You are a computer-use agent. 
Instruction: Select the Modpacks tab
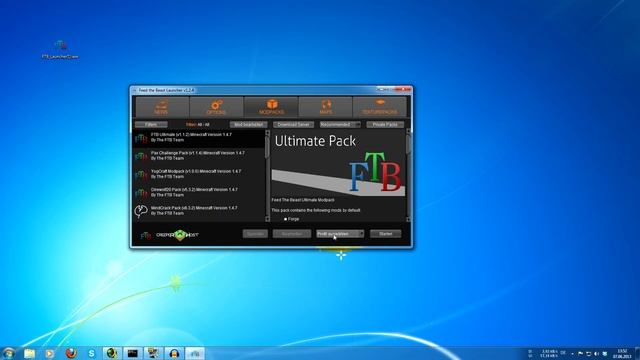coord(271,107)
